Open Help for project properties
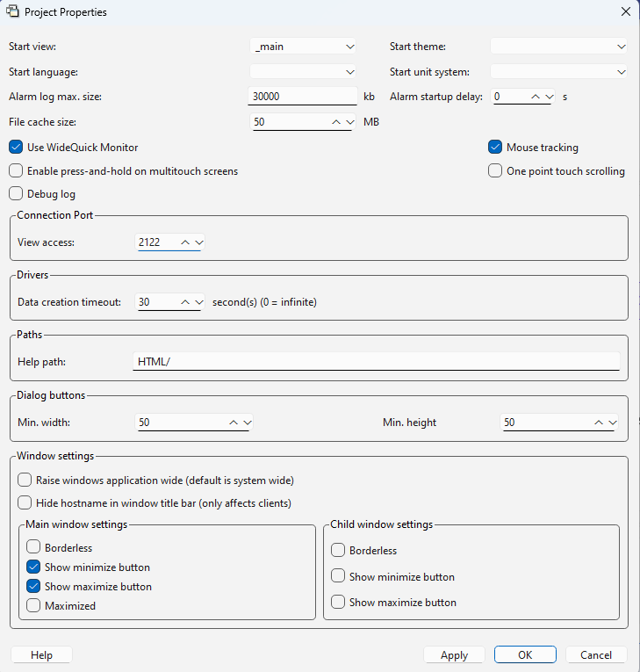640x672 pixels. coord(41,655)
